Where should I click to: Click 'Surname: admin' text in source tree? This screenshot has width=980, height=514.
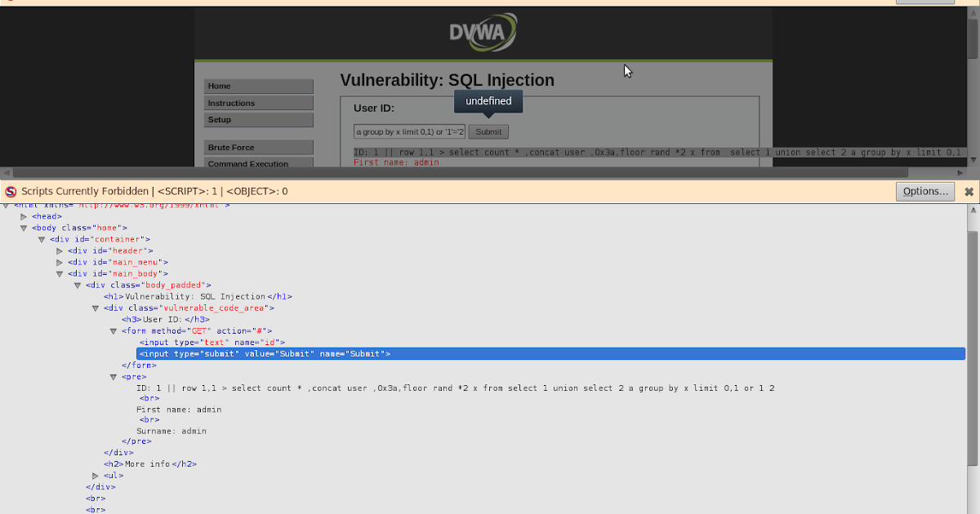click(x=171, y=431)
